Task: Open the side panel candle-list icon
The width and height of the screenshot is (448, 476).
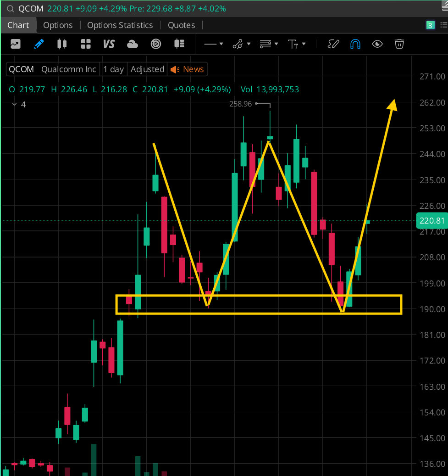Action: coord(179,44)
